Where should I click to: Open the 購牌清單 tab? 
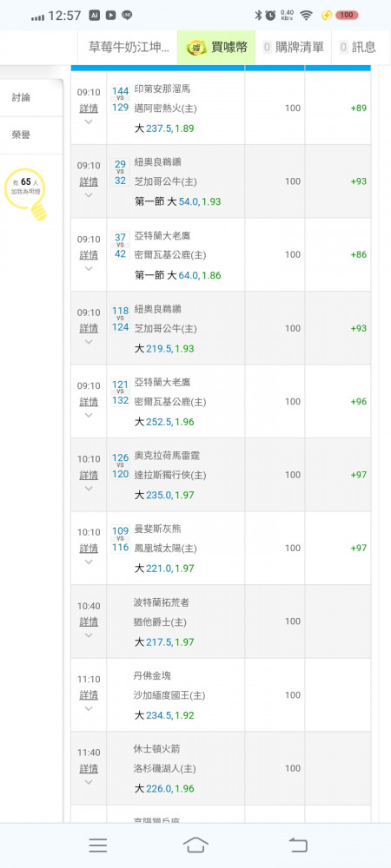click(x=293, y=48)
